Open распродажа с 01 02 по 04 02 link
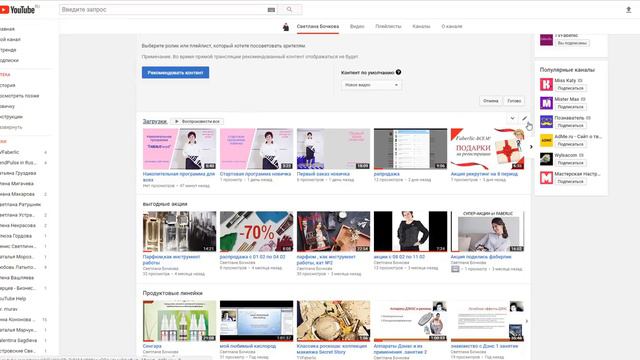 [252, 257]
